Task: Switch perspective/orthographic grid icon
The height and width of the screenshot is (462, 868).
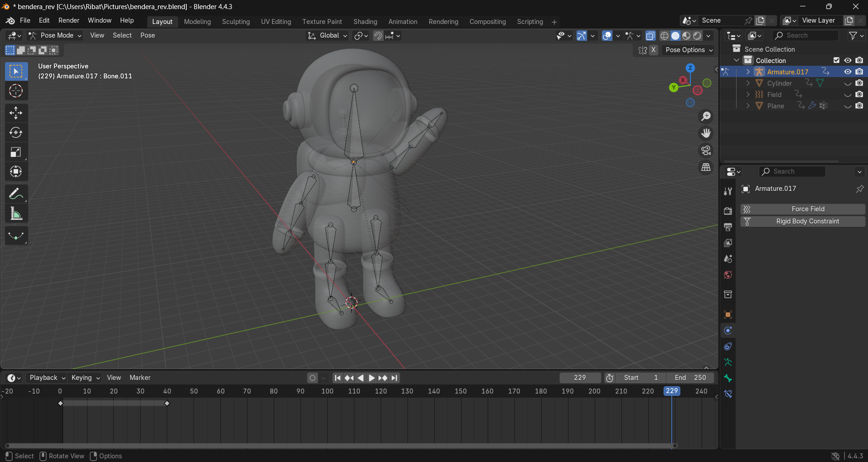Action: [706, 167]
